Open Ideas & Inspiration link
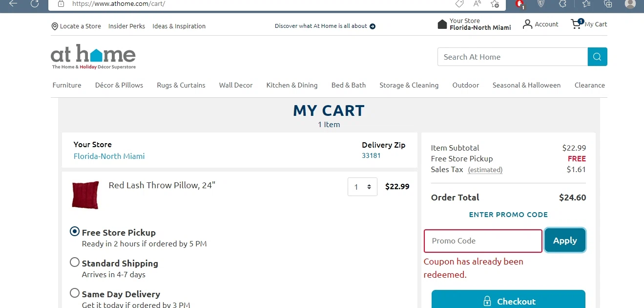644x308 pixels. tap(179, 26)
